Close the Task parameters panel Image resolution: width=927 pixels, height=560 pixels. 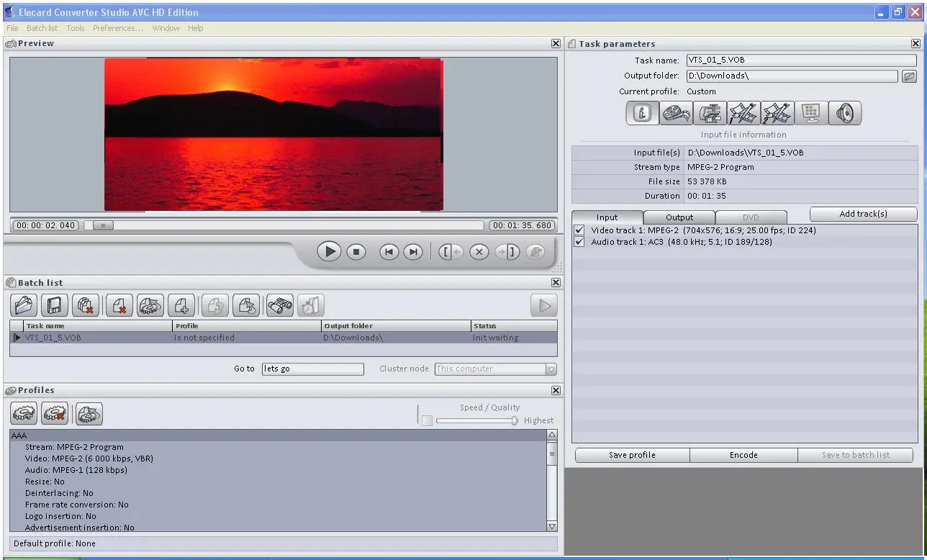(916, 43)
